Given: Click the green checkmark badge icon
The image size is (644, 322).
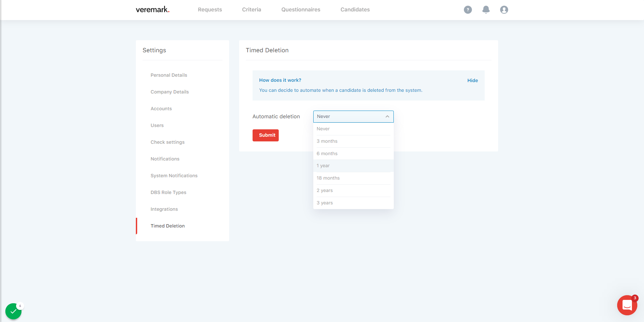Looking at the screenshot, I should pyautogui.click(x=13, y=311).
